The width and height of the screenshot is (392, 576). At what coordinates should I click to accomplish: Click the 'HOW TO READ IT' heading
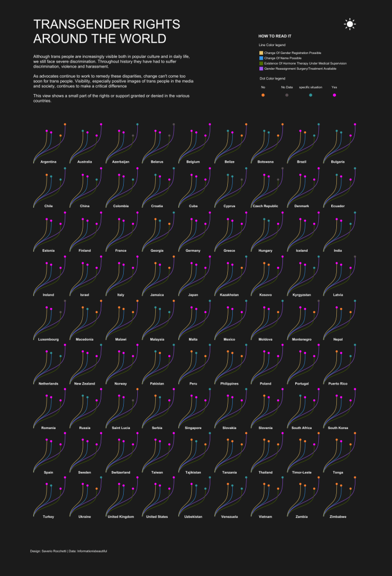(x=274, y=35)
